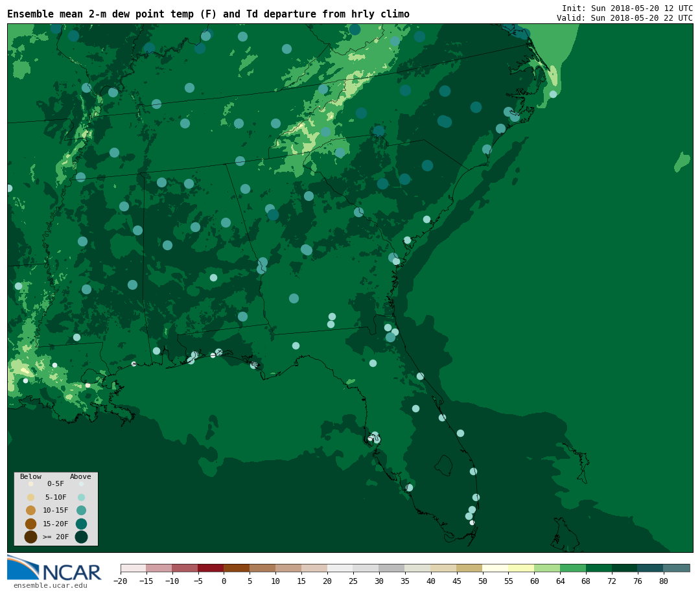Select the Below 5-10F tan legend circle

tap(31, 497)
